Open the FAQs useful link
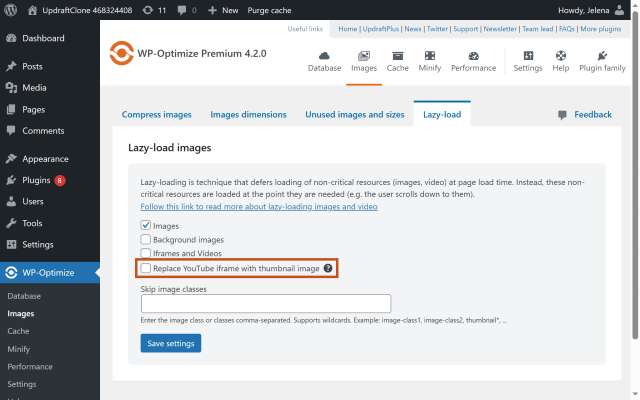The height and width of the screenshot is (400, 640). (x=567, y=29)
